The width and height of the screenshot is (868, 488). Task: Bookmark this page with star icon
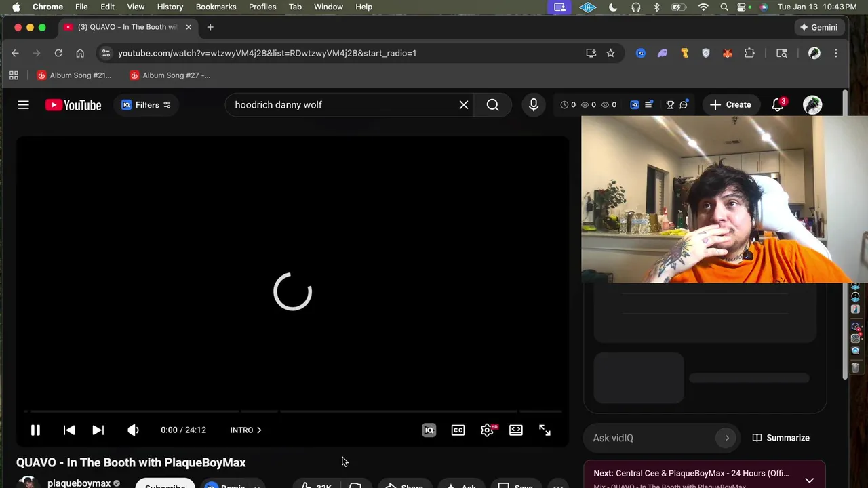click(610, 53)
